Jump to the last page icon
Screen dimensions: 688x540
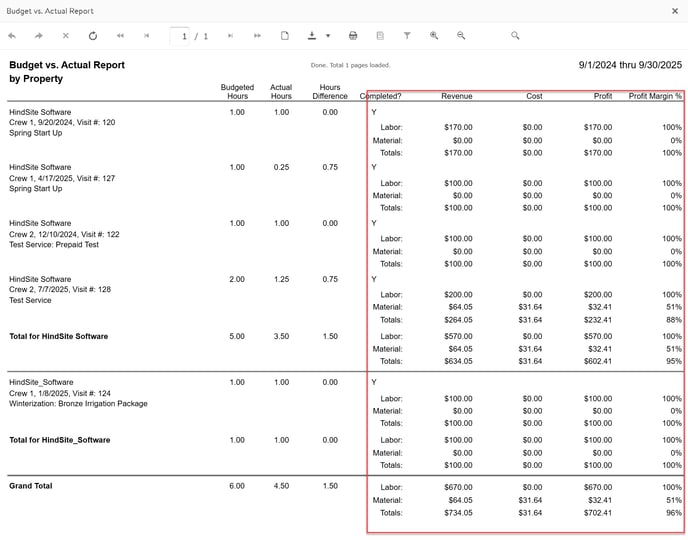(x=257, y=36)
